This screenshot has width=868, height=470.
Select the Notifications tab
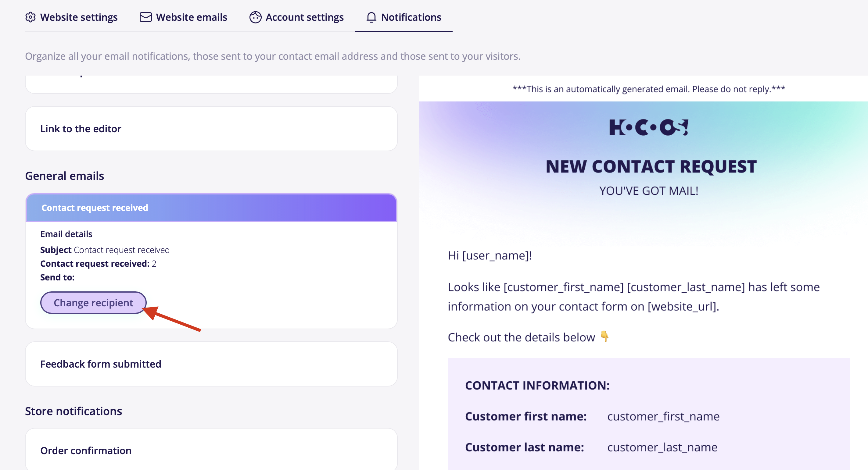[411, 17]
